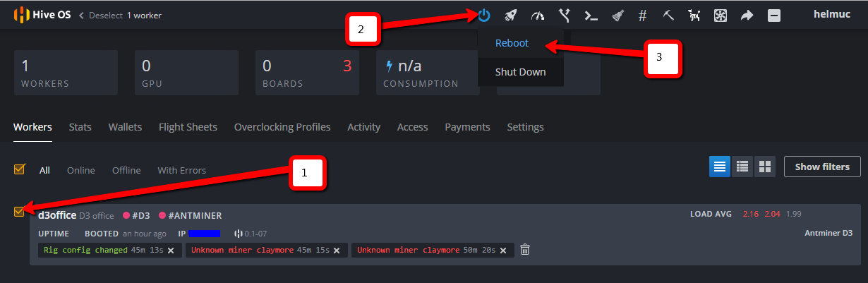Filter workers by With Errors

[181, 170]
